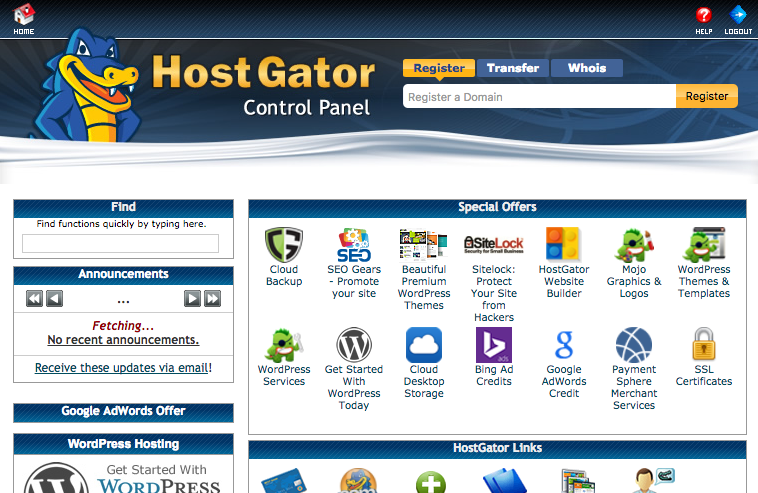758x493 pixels.
Task: Jump to last announcement with fast-forward button
Action: coord(213,299)
